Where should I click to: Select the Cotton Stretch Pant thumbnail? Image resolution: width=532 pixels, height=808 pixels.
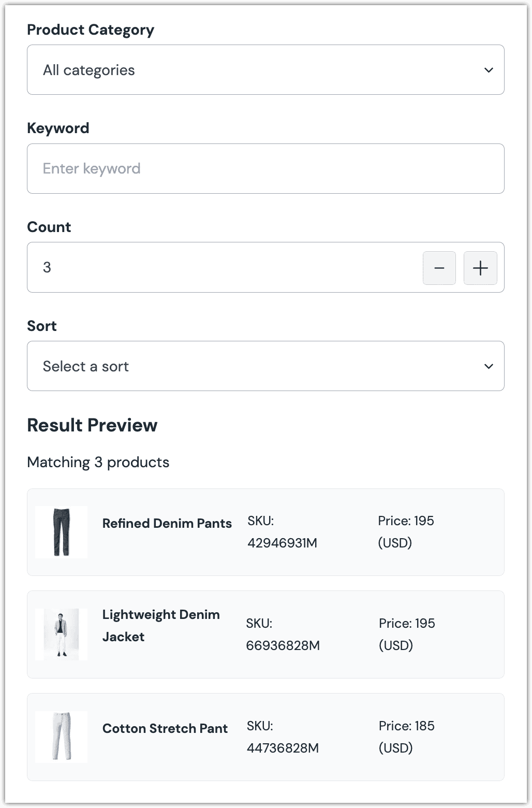pyautogui.click(x=61, y=737)
